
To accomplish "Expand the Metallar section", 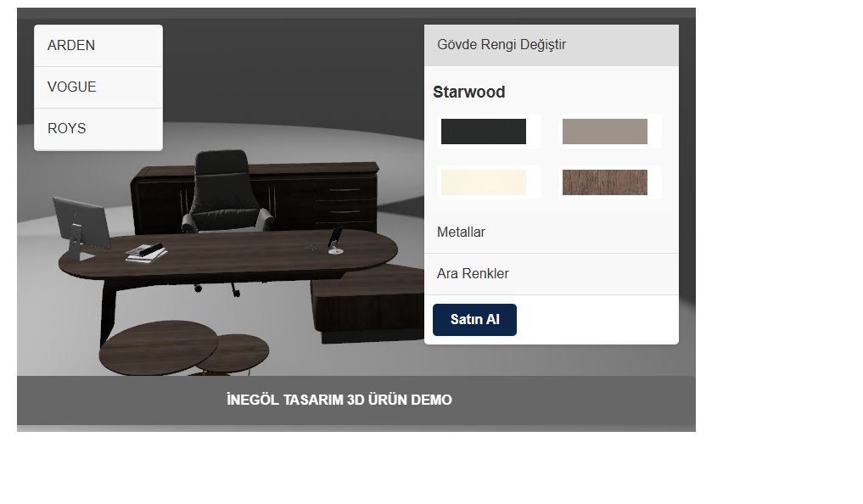I will pyautogui.click(x=551, y=232).
